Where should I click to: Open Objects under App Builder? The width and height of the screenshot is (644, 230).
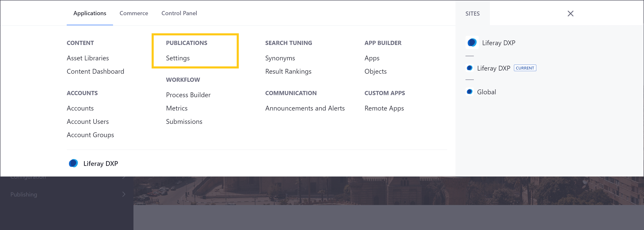[x=376, y=71]
